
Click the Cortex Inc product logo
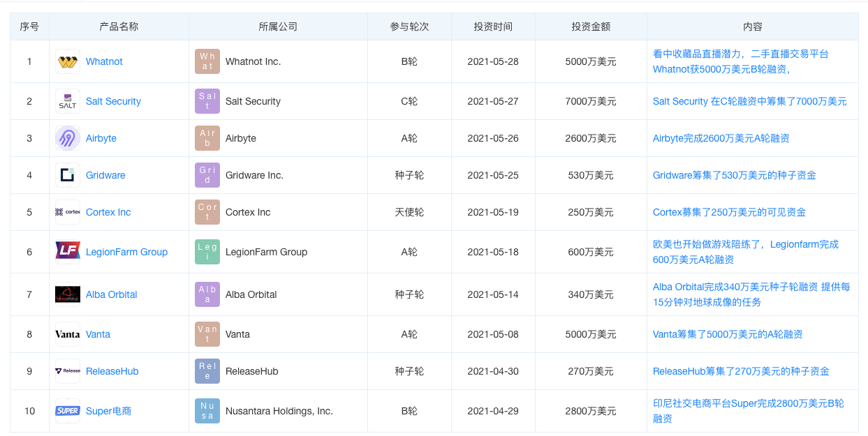68,212
